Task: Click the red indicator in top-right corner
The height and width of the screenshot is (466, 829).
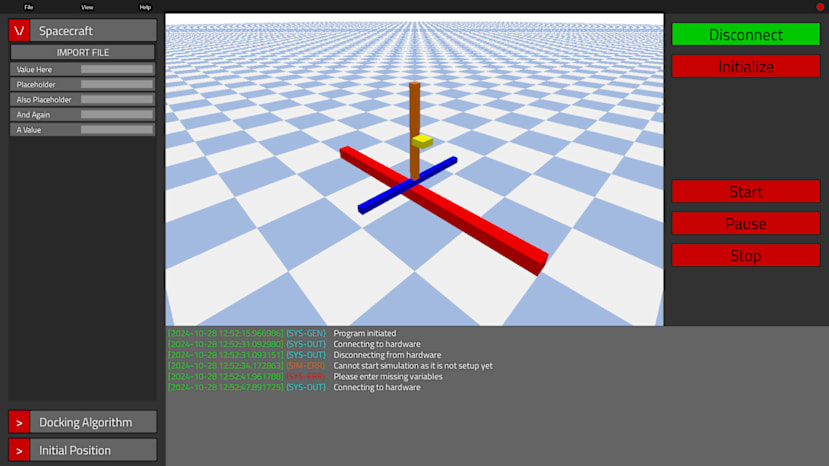Action: 820,7
